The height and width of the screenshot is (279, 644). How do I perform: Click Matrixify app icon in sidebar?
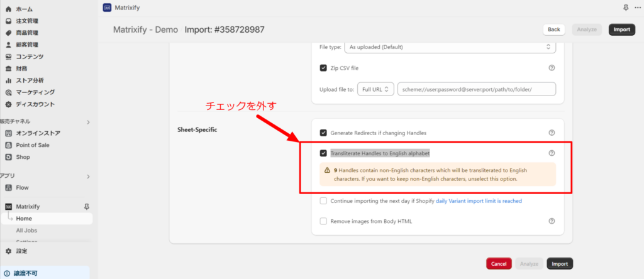(8, 207)
